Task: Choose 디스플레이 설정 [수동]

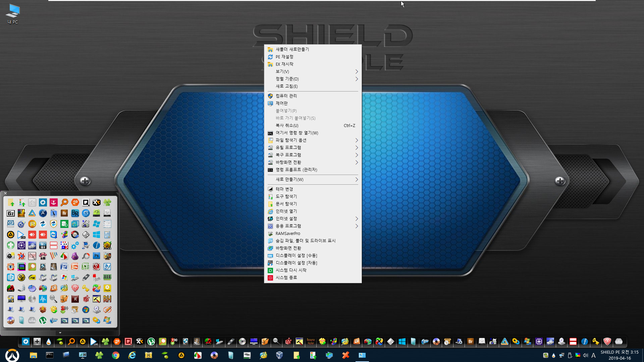Action: (313, 255)
